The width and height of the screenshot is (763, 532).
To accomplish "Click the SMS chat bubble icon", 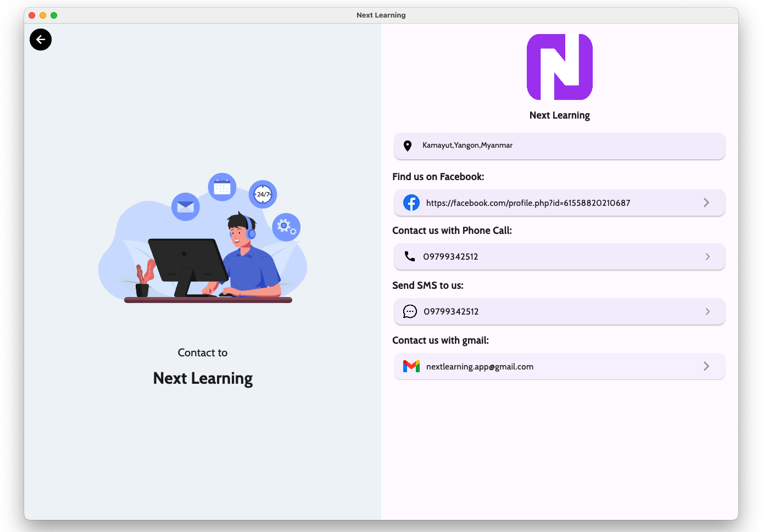I will pyautogui.click(x=410, y=312).
